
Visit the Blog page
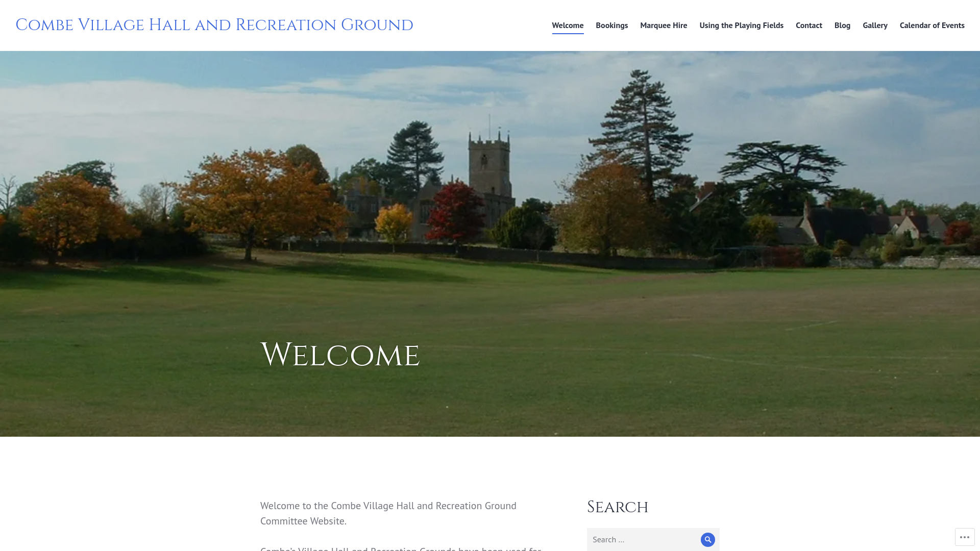tap(842, 26)
